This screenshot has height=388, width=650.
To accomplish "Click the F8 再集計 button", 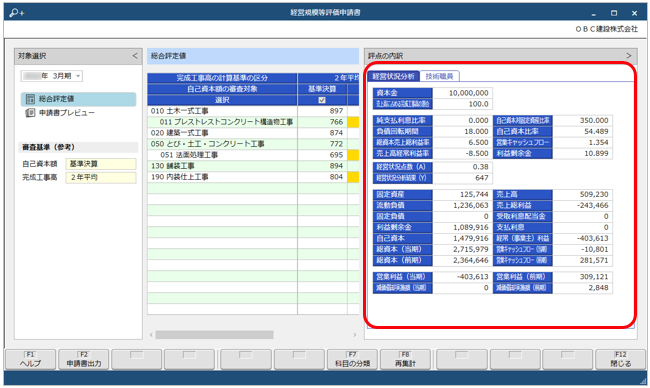I will click(405, 359).
